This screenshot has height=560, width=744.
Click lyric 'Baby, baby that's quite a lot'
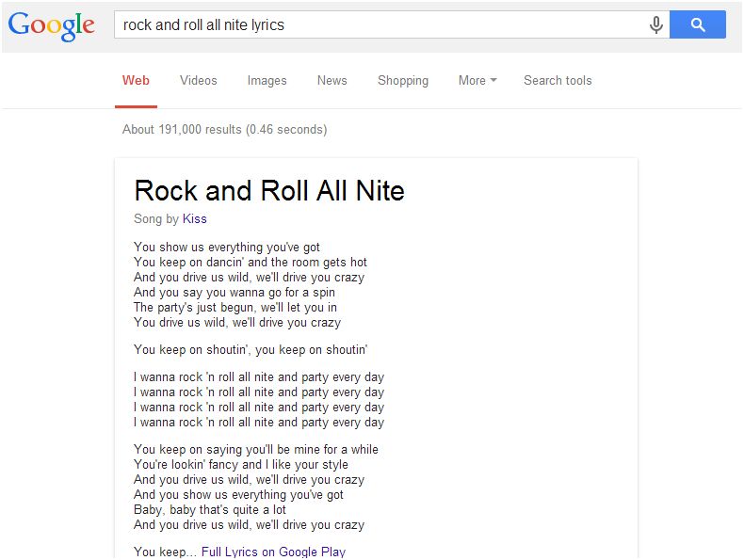[x=210, y=510]
